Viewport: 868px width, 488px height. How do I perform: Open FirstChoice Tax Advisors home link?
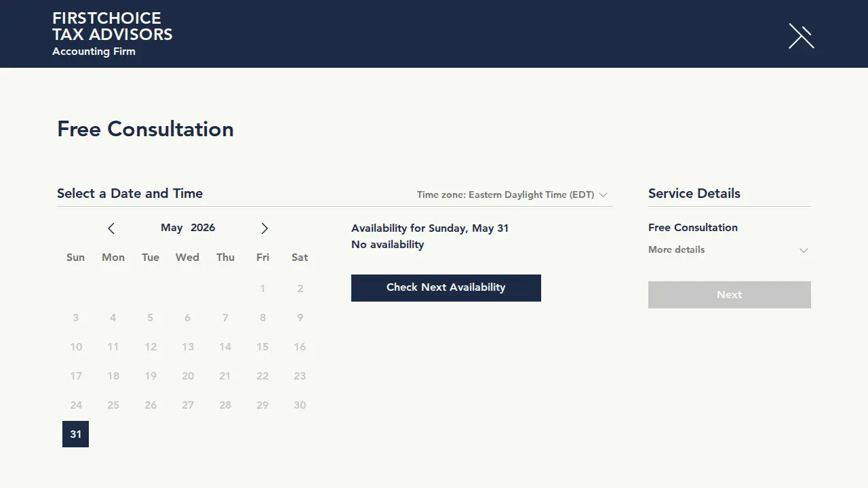point(113,26)
